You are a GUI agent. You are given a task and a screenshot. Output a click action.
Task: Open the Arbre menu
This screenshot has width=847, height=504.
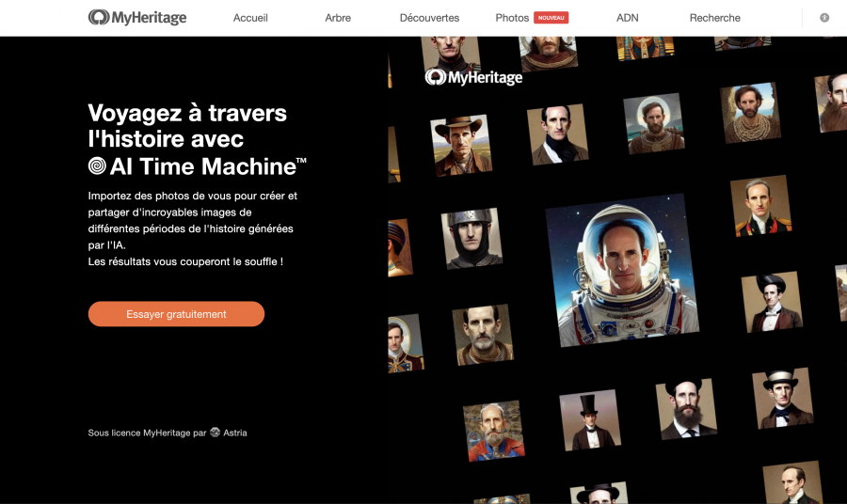(338, 18)
